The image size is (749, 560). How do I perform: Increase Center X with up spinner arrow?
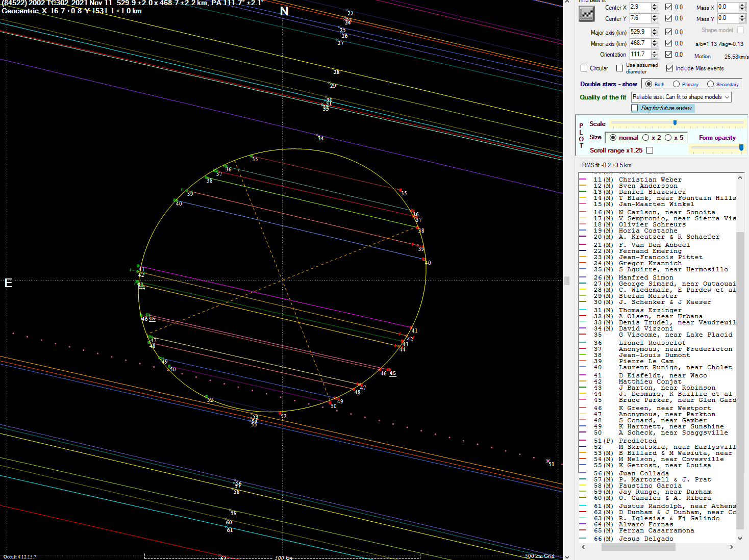(x=655, y=5)
